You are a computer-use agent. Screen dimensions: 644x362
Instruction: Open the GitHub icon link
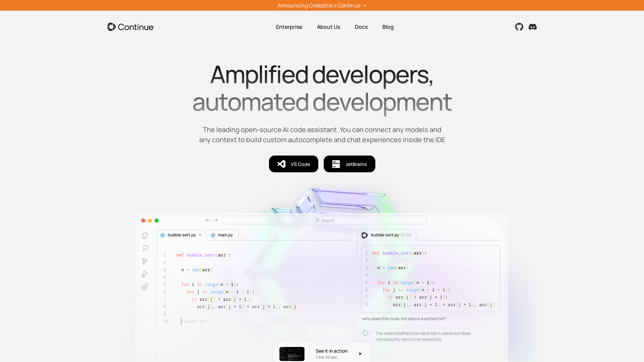(519, 27)
